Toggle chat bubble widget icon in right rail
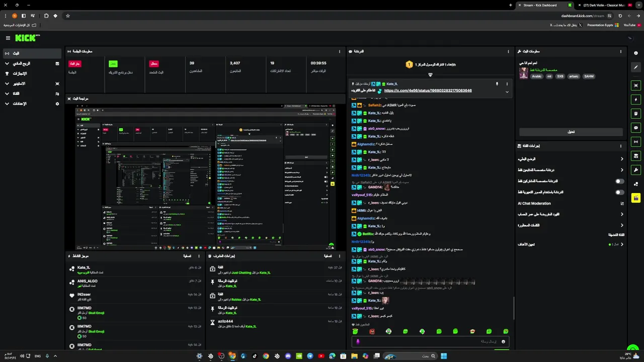This screenshot has height=362, width=644. (636, 128)
